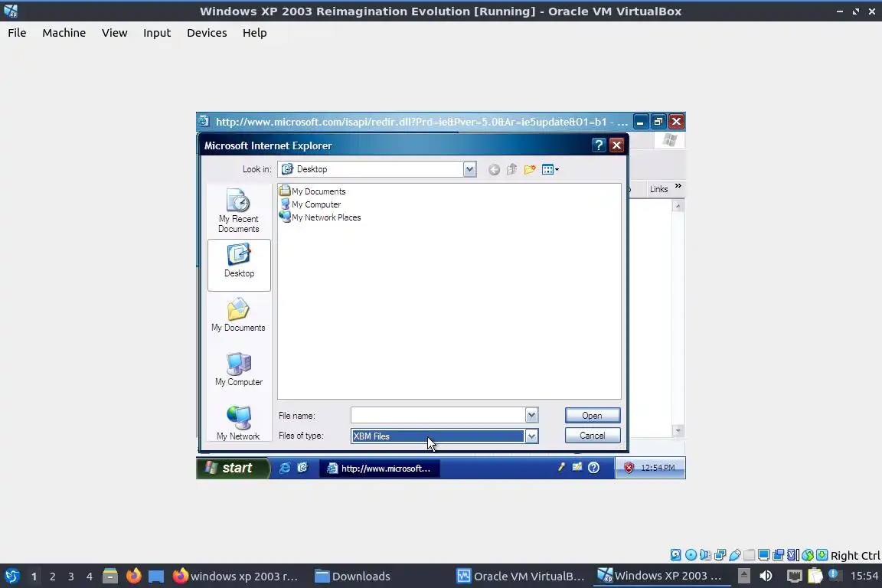Click VirtualBox display status icon
The image size is (882, 588).
click(x=763, y=555)
